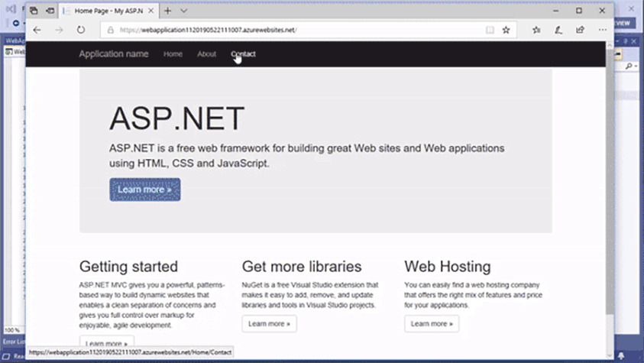644x363 pixels.
Task: Open Reading view book icon
Action: [x=490, y=30]
